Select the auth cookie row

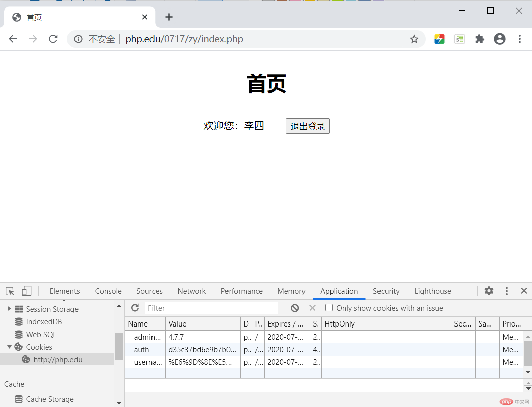click(324, 349)
